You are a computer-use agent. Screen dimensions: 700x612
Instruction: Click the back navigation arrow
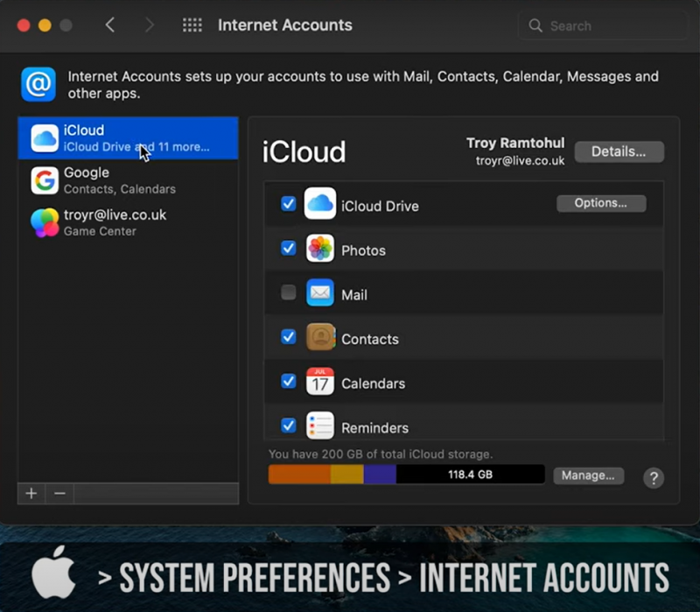tap(110, 25)
